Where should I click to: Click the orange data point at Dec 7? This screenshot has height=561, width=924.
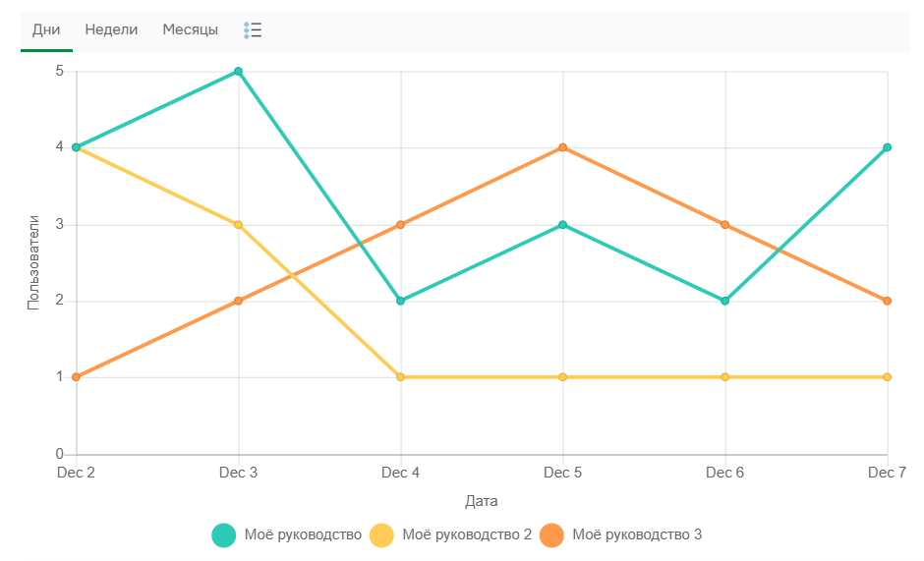[x=887, y=301]
